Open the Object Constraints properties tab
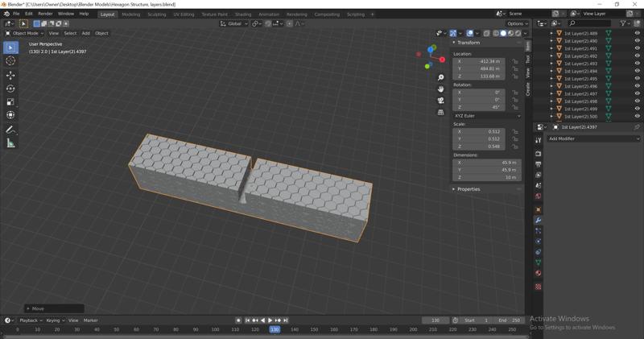The width and height of the screenshot is (644, 339). point(538,252)
